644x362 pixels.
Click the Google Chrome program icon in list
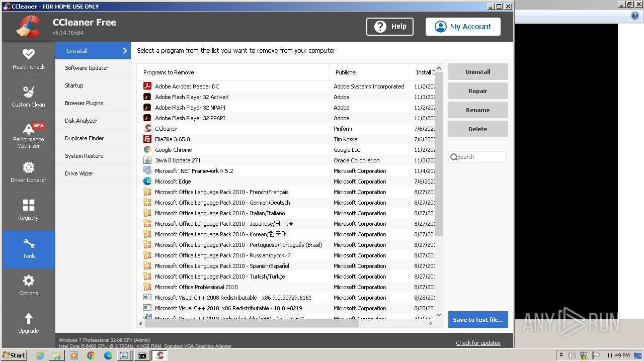pyautogui.click(x=147, y=149)
